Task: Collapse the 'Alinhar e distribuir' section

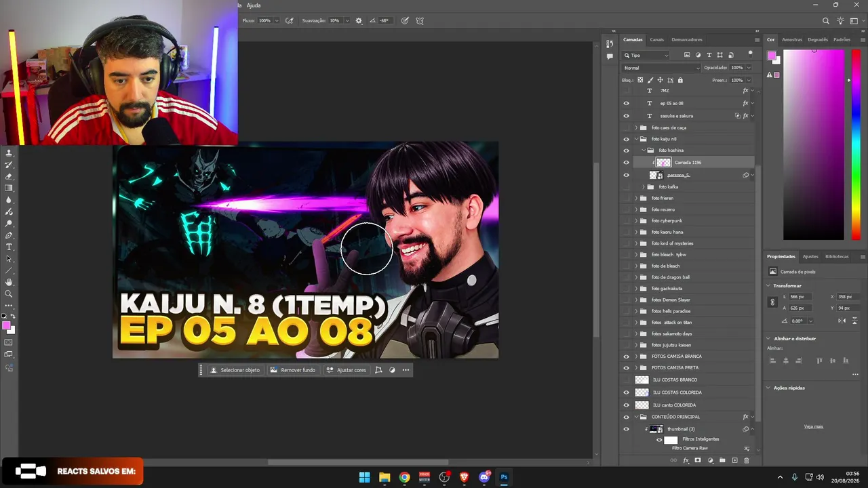Action: tap(768, 338)
